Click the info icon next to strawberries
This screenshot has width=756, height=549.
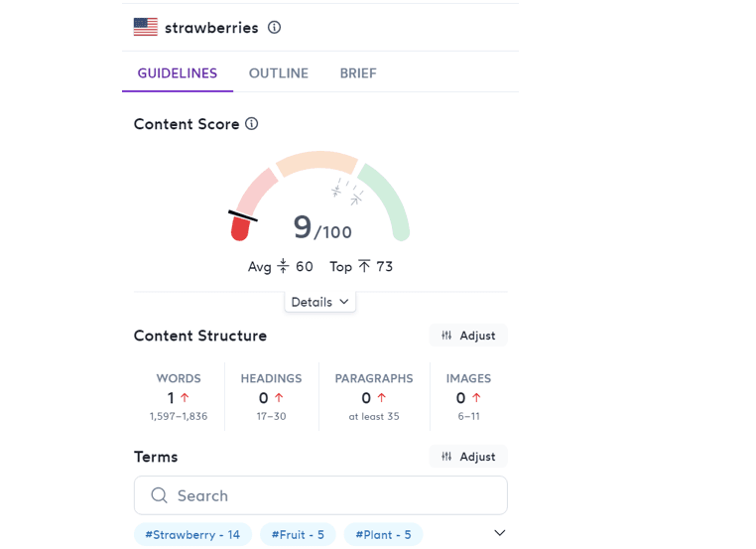(x=275, y=28)
